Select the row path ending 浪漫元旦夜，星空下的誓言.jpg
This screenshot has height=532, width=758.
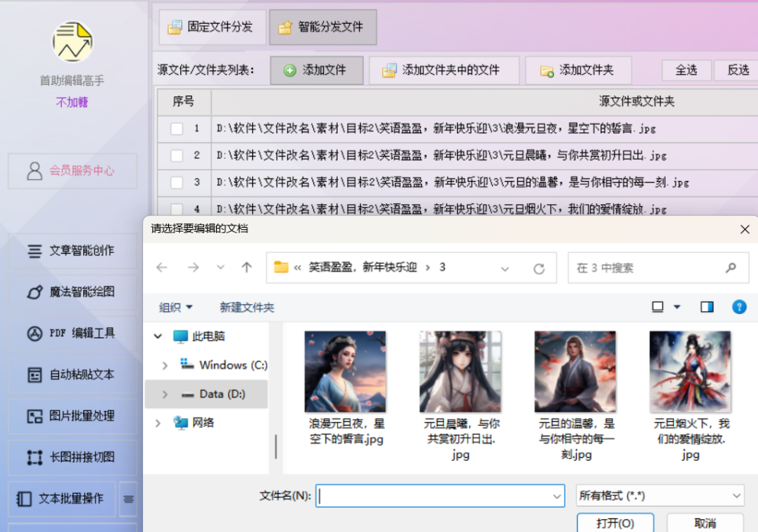click(436, 128)
